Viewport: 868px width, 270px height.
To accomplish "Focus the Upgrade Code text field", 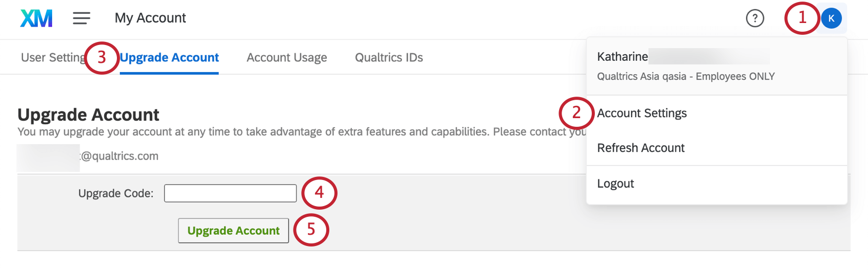I will (x=230, y=193).
